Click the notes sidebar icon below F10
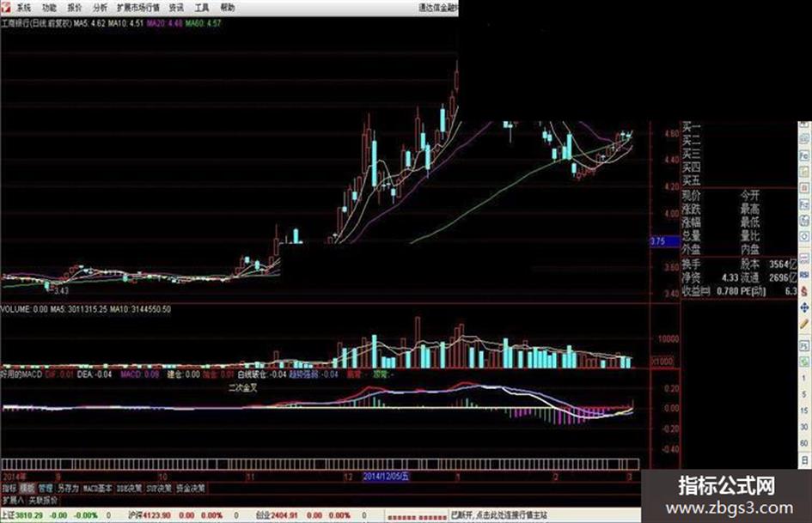The height and width of the screenshot is (523, 812). coord(805,172)
